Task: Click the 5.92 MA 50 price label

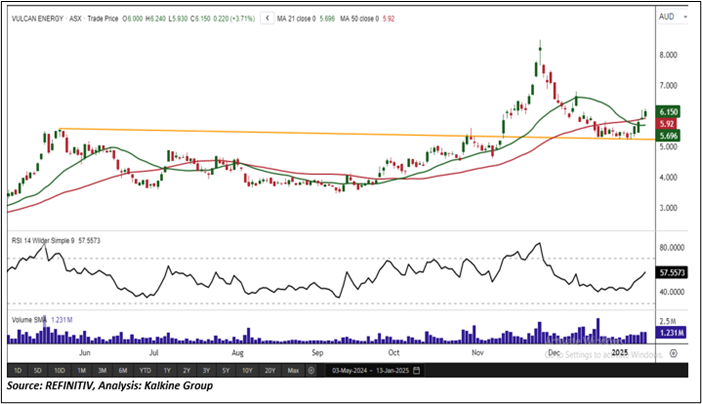Action: pos(667,124)
